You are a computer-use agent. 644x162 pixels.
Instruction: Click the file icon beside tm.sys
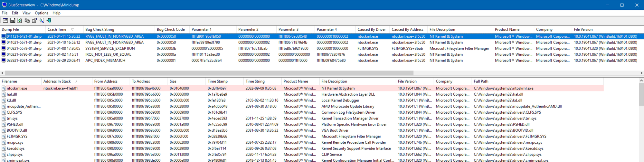click(4, 118)
